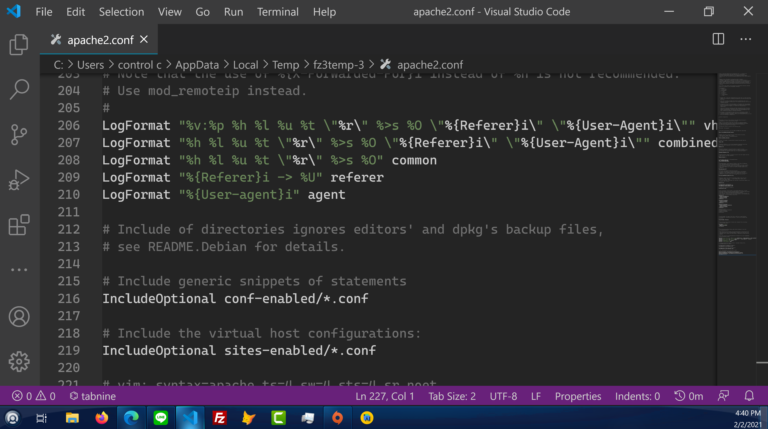
Task: Open the Extensions view
Action: [19, 225]
